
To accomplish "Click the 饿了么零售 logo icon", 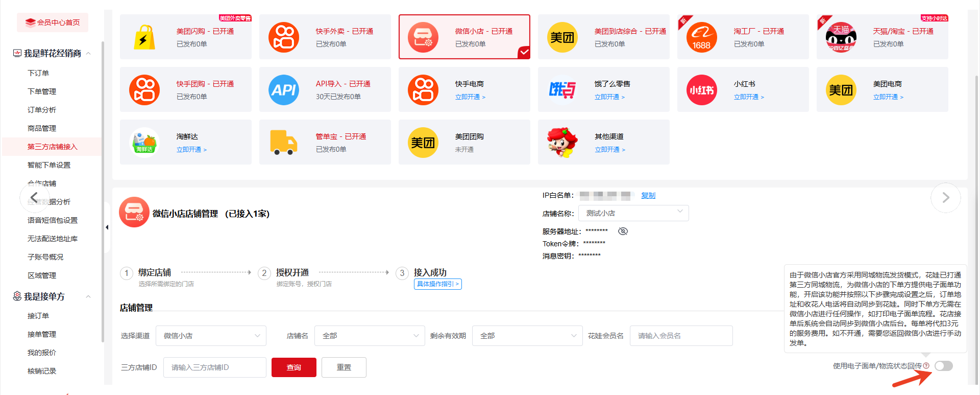I will (x=562, y=90).
